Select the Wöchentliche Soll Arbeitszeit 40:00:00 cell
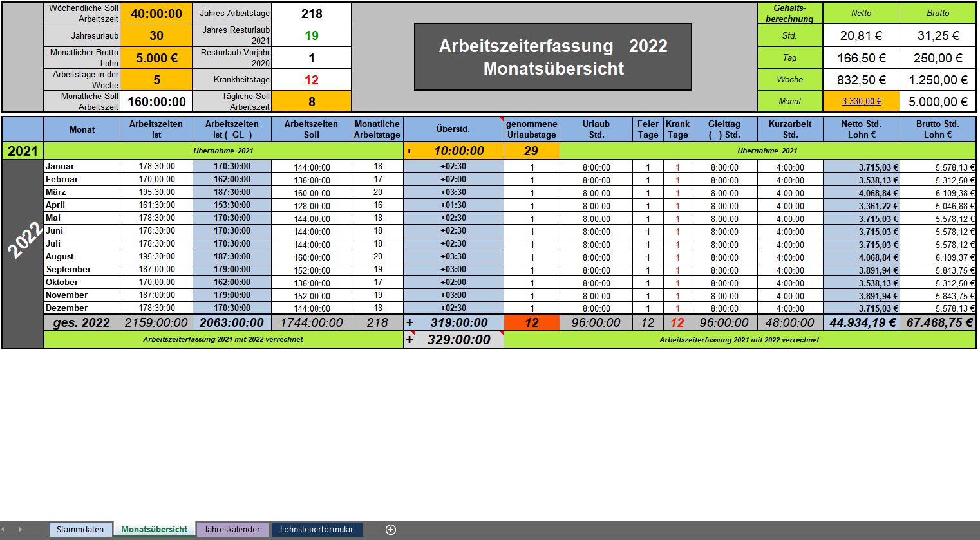The height and width of the screenshot is (540, 980). (x=156, y=14)
